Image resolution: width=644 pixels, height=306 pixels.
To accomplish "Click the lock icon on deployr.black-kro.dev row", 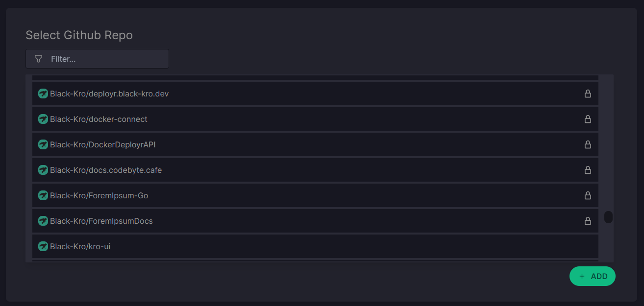I will 588,94.
